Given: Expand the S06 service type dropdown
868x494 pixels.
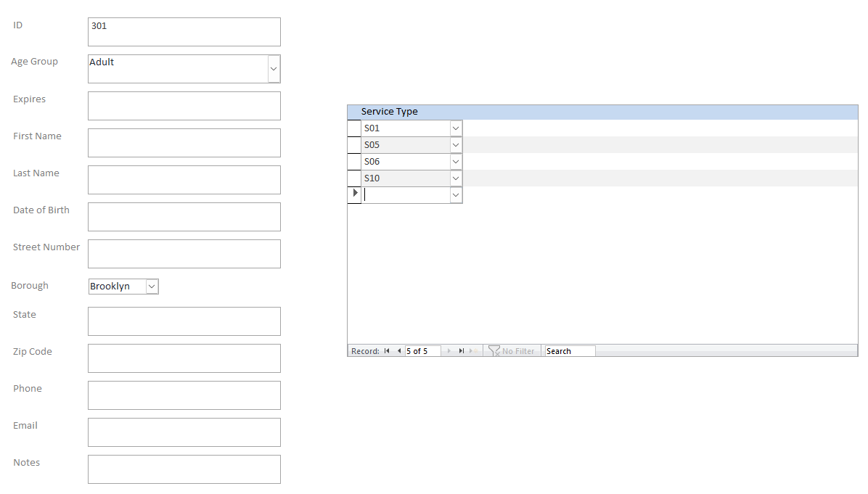Looking at the screenshot, I should [456, 162].
